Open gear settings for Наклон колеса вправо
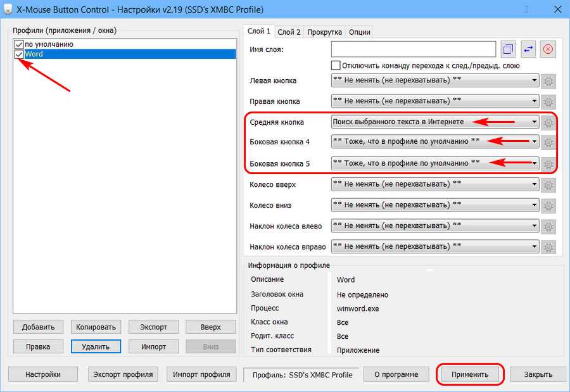570x392 pixels. pos(548,247)
